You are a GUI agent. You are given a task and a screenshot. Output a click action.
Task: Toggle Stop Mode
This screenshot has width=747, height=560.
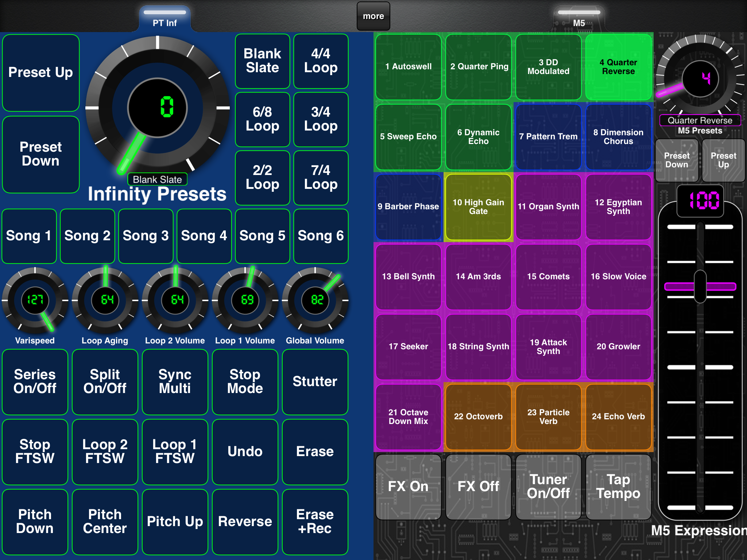coord(245,382)
